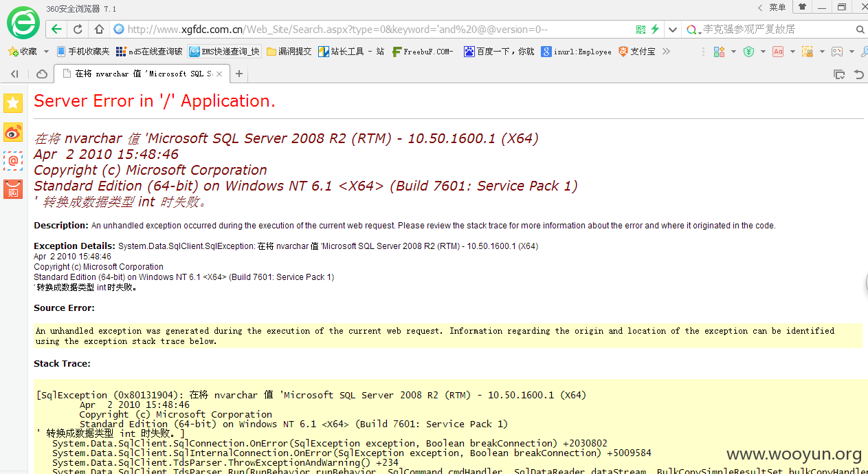Close the Microsoft SQL tab
The image size is (868, 474).
[x=219, y=74]
